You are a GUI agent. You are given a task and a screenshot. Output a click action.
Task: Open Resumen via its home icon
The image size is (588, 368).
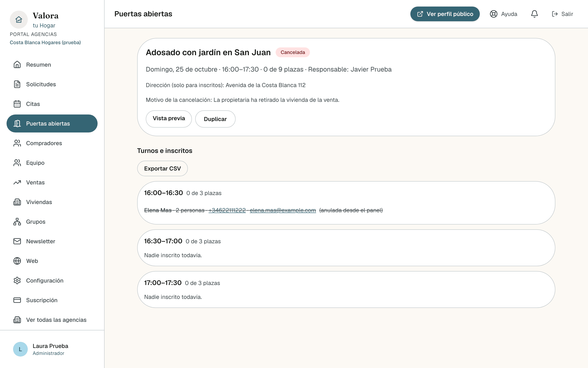coord(17,65)
